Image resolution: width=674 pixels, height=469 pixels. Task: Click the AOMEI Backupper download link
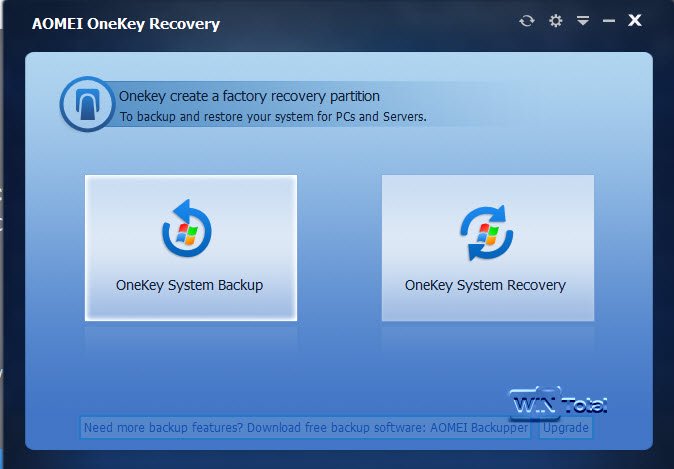coord(305,428)
